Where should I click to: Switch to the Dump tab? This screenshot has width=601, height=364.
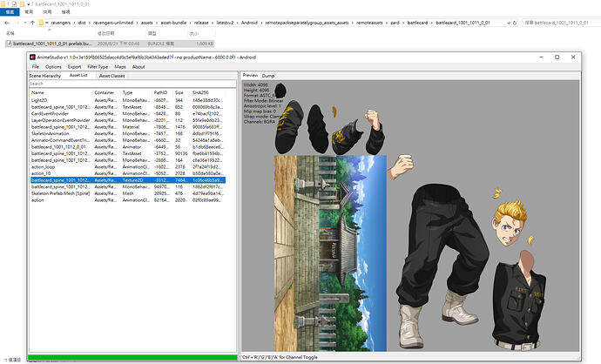point(268,76)
